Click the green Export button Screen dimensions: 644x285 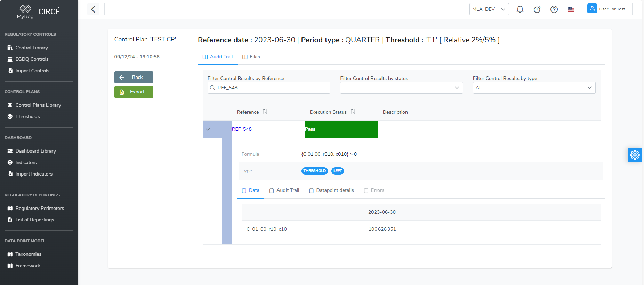pyautogui.click(x=134, y=92)
